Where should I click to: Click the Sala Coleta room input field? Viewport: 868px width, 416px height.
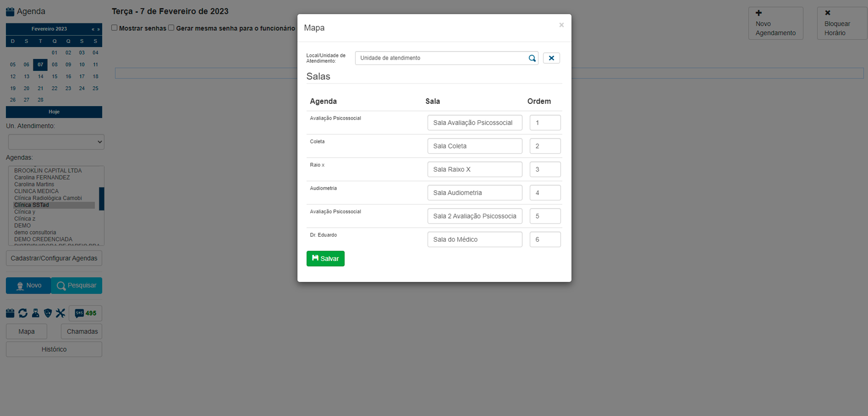coord(474,146)
